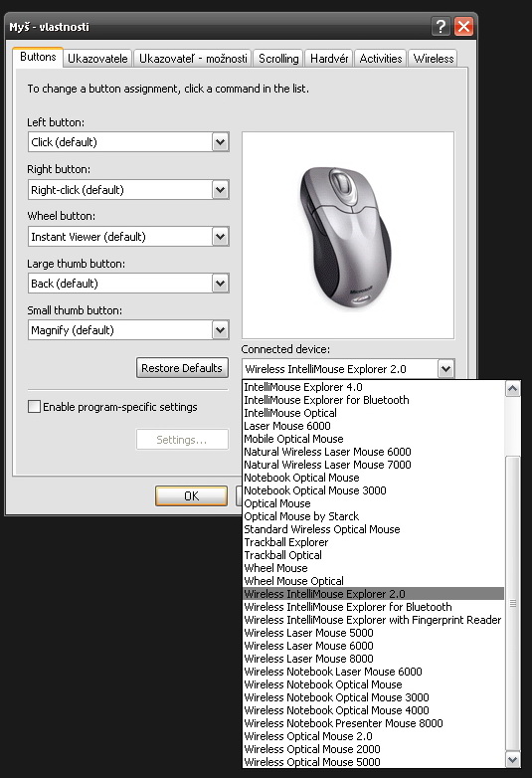
Task: Open the Wireless tab
Action: coord(434,59)
